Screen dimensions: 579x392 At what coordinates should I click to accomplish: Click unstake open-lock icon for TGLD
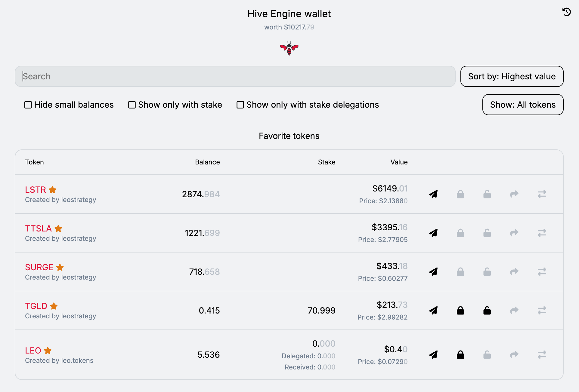487,311
